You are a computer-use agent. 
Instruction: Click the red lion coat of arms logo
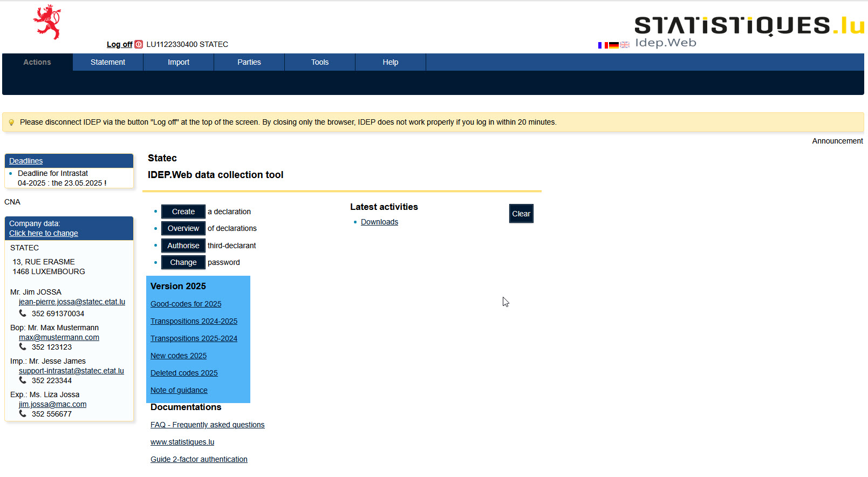point(47,22)
